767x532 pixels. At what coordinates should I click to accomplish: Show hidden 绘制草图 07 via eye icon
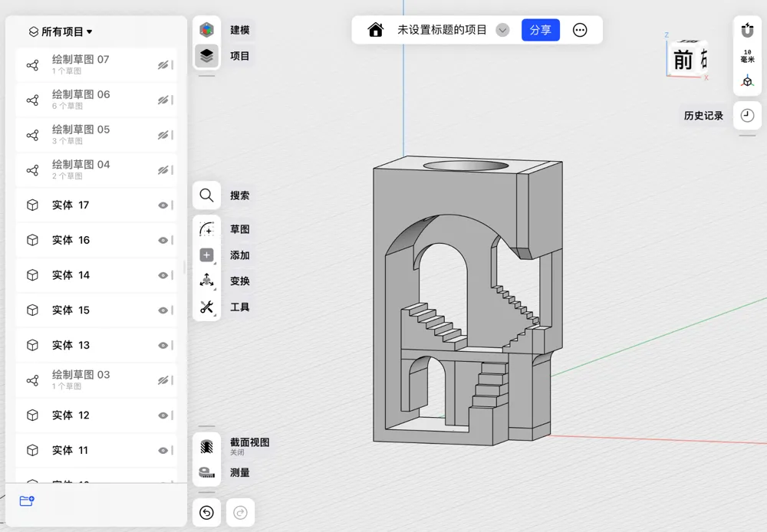[x=163, y=65]
